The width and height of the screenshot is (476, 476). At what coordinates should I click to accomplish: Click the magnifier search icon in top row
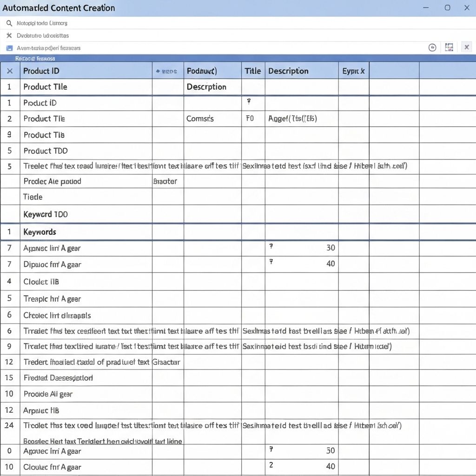[x=9, y=23]
